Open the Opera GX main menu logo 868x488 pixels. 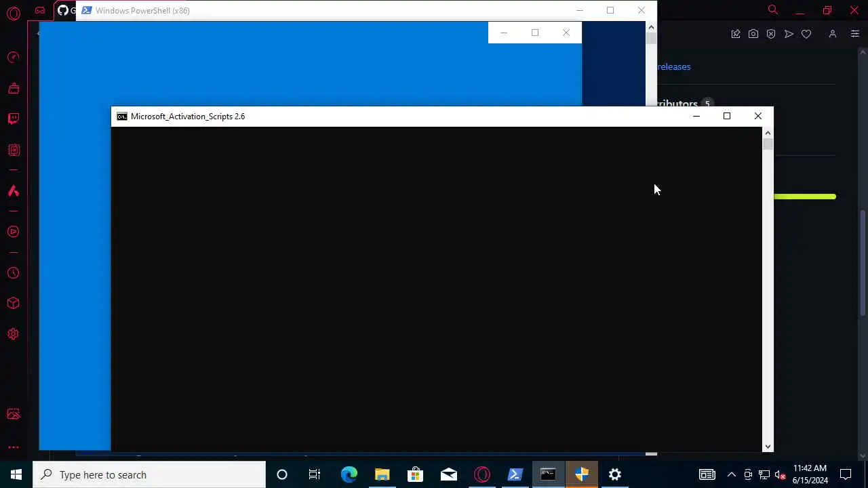[x=14, y=13]
